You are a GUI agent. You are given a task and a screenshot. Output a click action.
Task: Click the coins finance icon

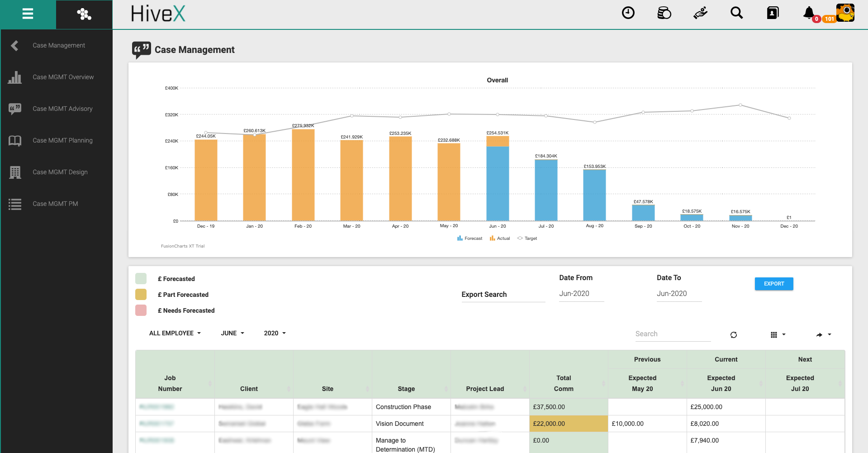click(x=664, y=13)
